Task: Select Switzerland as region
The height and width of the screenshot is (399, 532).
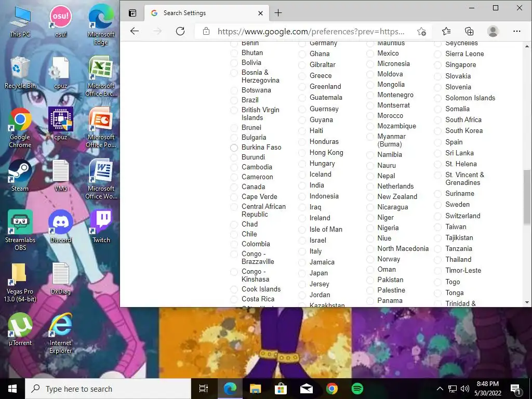Action: [438, 216]
